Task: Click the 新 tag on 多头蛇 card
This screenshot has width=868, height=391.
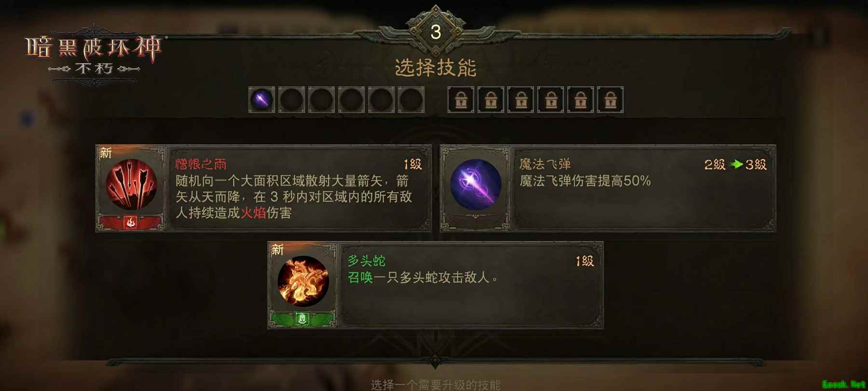Action: point(277,250)
